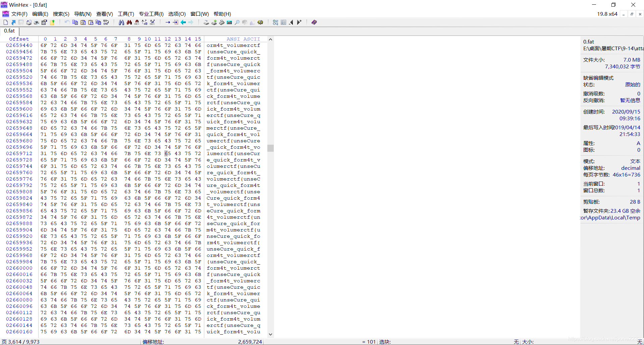Click status bar value = 101
The image size is (644, 345).
click(x=369, y=342)
